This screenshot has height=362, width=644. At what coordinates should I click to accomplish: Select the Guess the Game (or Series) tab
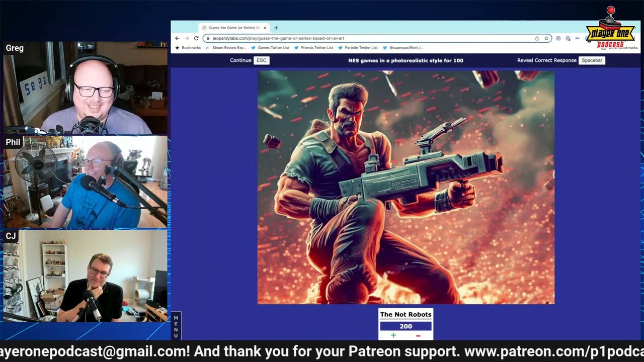tap(234, 28)
